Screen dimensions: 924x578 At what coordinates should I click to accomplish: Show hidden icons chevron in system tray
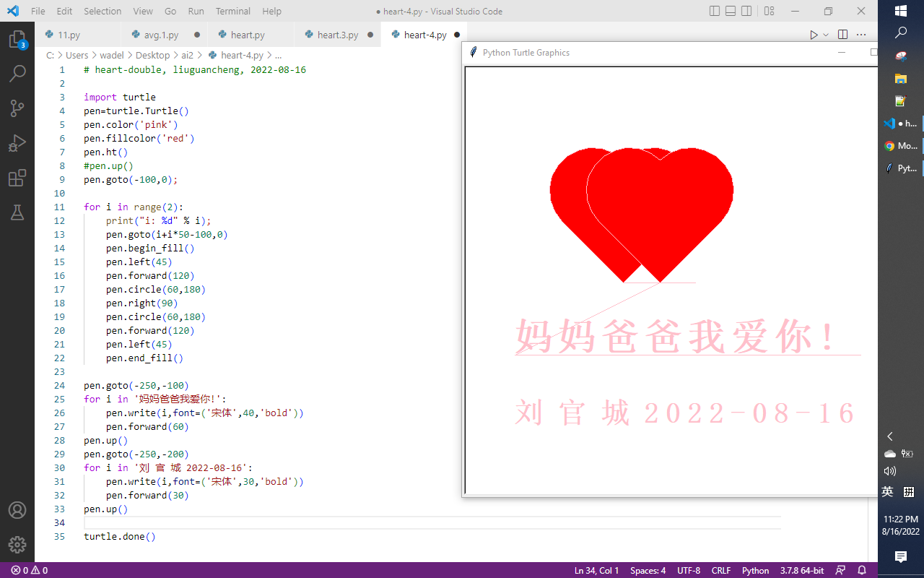pyautogui.click(x=889, y=436)
